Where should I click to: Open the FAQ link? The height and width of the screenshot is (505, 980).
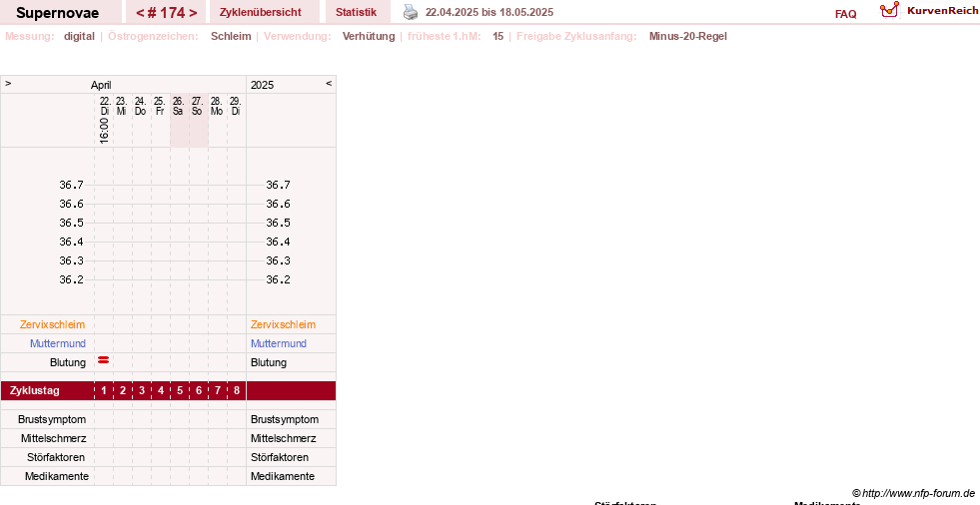845,14
